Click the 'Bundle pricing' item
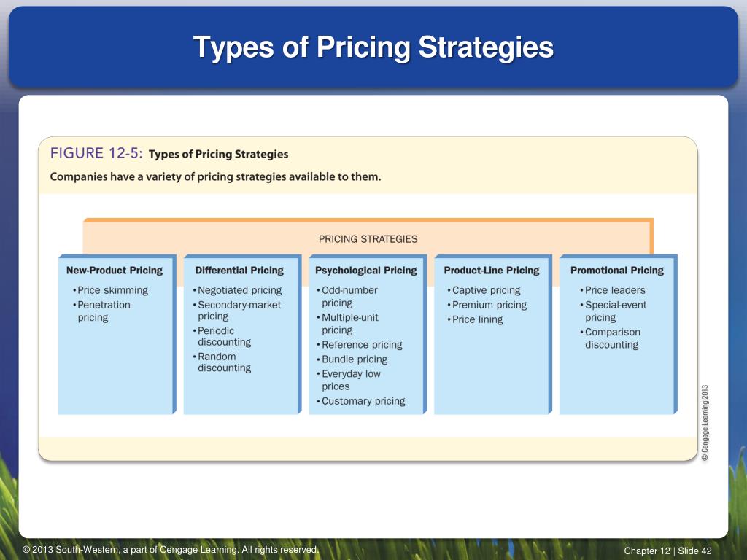The image size is (747, 560). coord(352,359)
